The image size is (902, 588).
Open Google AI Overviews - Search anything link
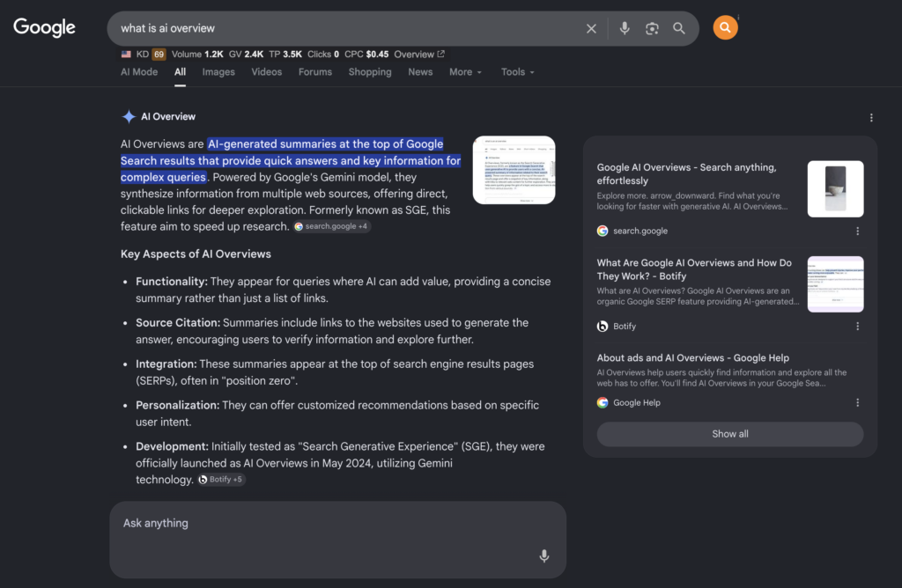click(x=686, y=174)
